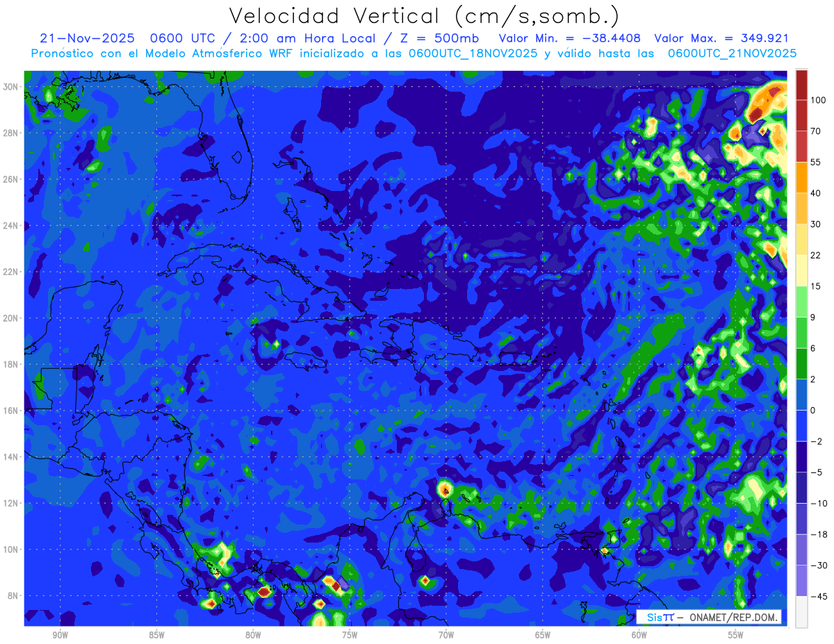The width and height of the screenshot is (834, 644).
Task: Click the colorbar label '-45'
Action: [818, 596]
